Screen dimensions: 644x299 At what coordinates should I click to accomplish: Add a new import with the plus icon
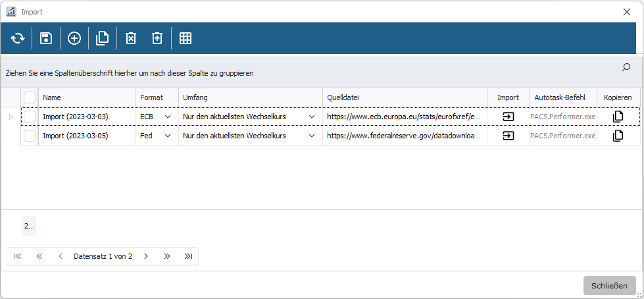click(x=74, y=39)
